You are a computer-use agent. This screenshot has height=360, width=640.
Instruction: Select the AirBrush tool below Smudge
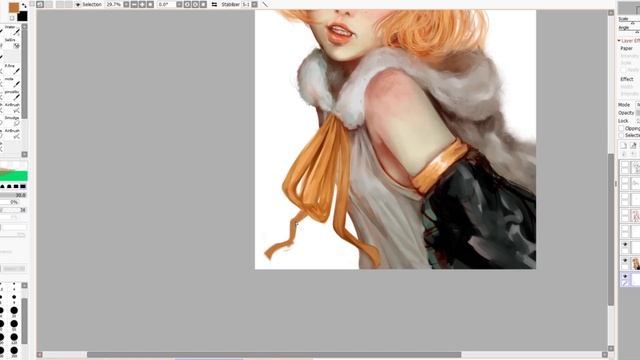(12, 134)
